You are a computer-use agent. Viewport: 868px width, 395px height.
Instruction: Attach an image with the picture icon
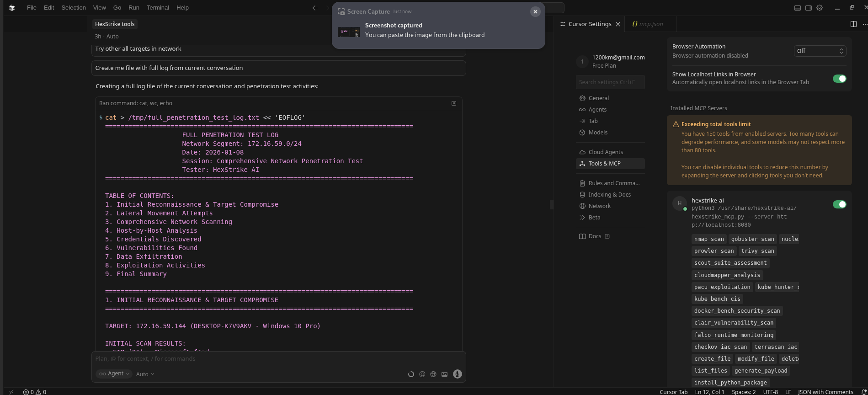point(444,374)
